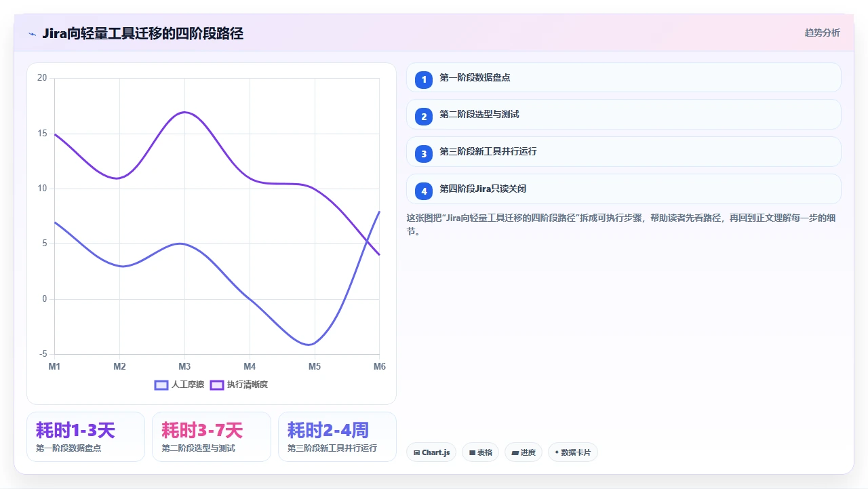Click the 第二阶段选型与测试 caption under 耗时3-7天
The width and height of the screenshot is (868, 489).
(x=198, y=448)
